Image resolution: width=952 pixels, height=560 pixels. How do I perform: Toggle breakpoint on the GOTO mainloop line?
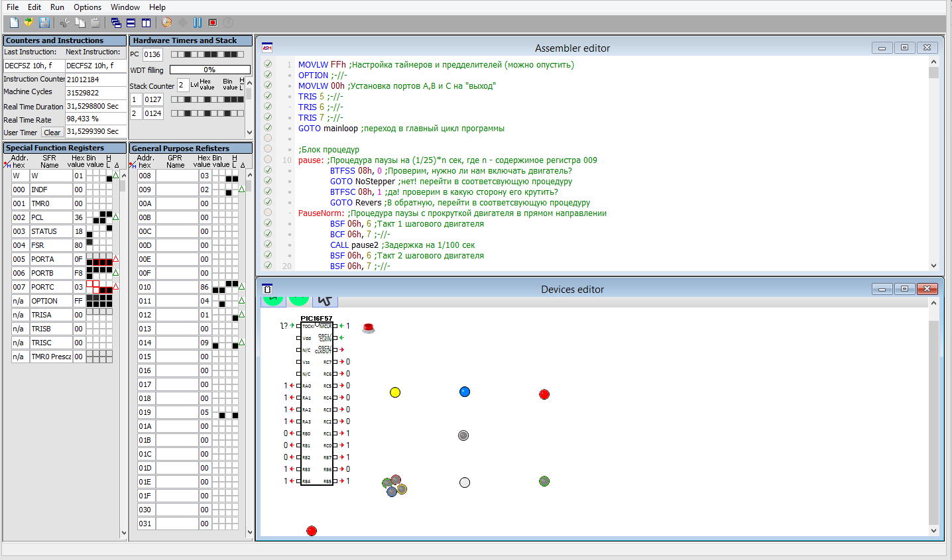pos(268,128)
